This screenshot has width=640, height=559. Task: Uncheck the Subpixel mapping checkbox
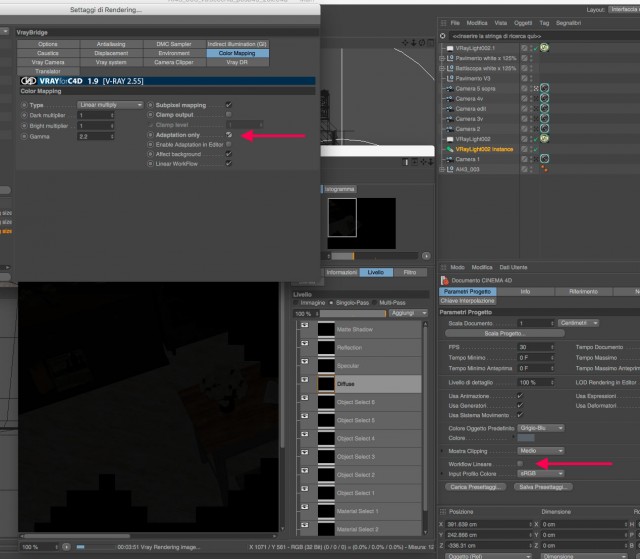(229, 105)
